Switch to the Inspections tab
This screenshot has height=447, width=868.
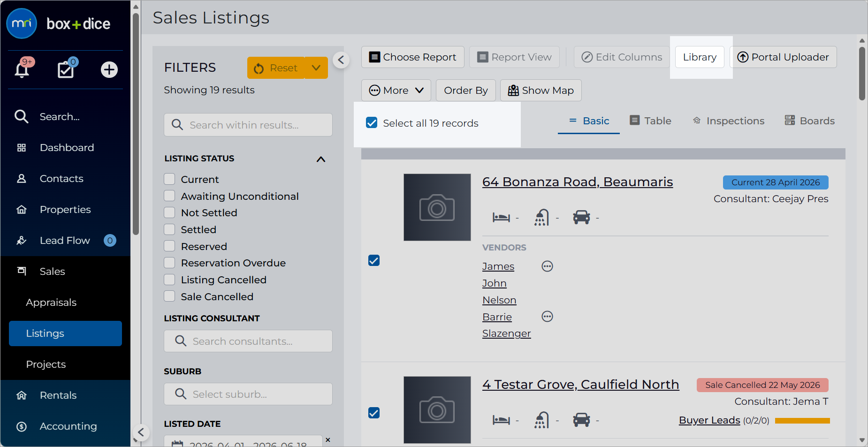pyautogui.click(x=729, y=121)
